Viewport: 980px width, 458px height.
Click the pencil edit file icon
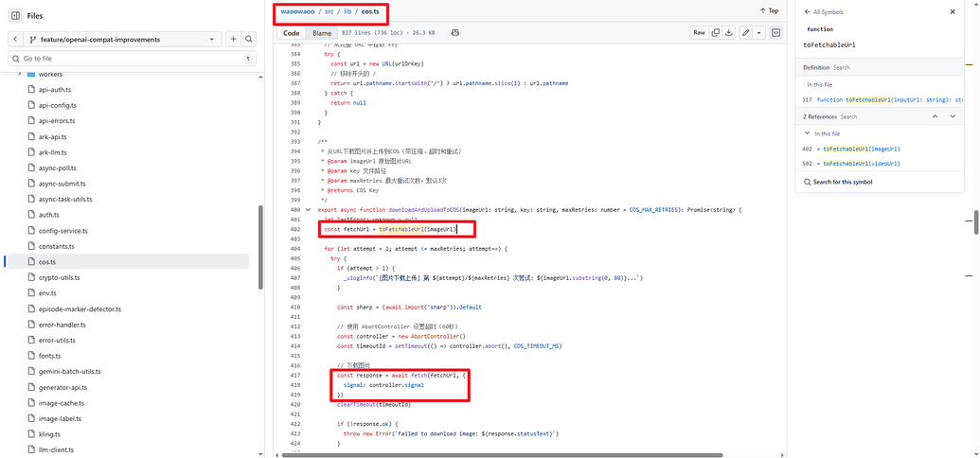pos(745,32)
